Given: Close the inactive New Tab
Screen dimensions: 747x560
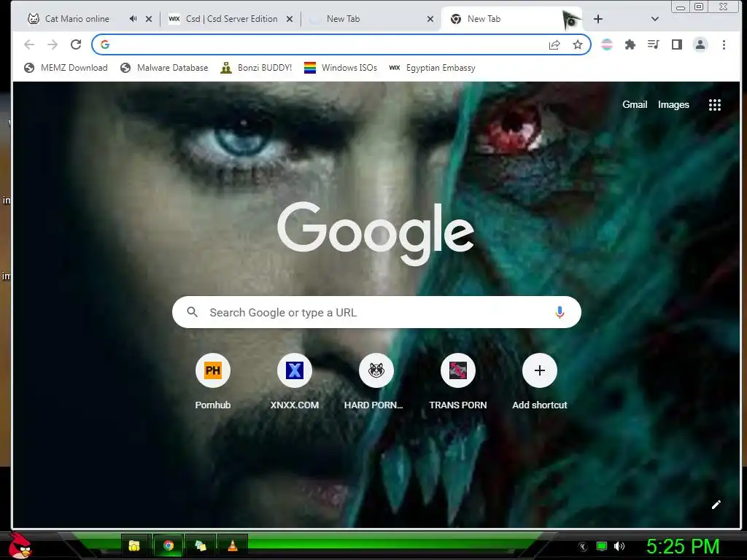Looking at the screenshot, I should tap(430, 19).
